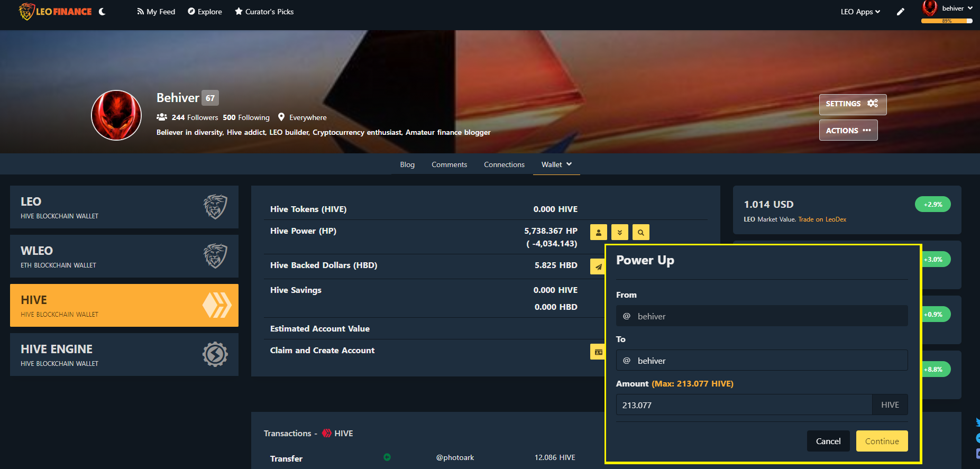Click the SETTINGS button
Viewport: 980px width, 469px height.
(x=853, y=104)
